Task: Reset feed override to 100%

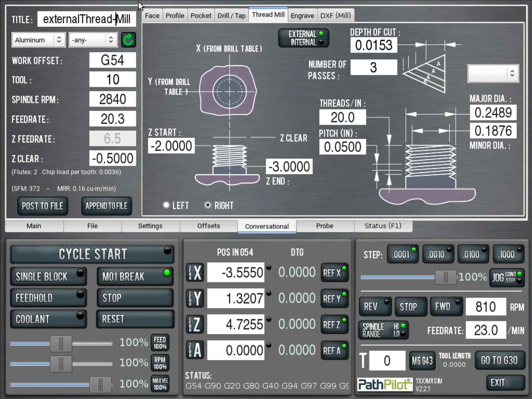Action: [160, 343]
